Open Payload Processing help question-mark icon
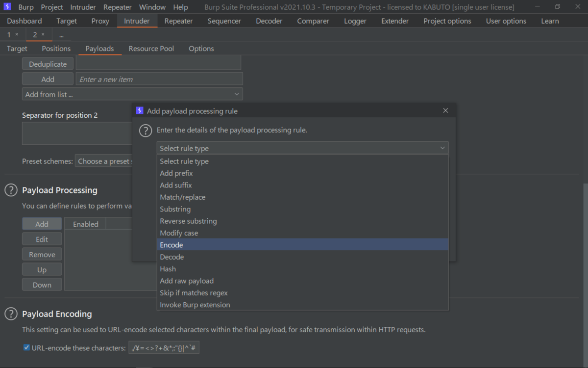 point(11,190)
